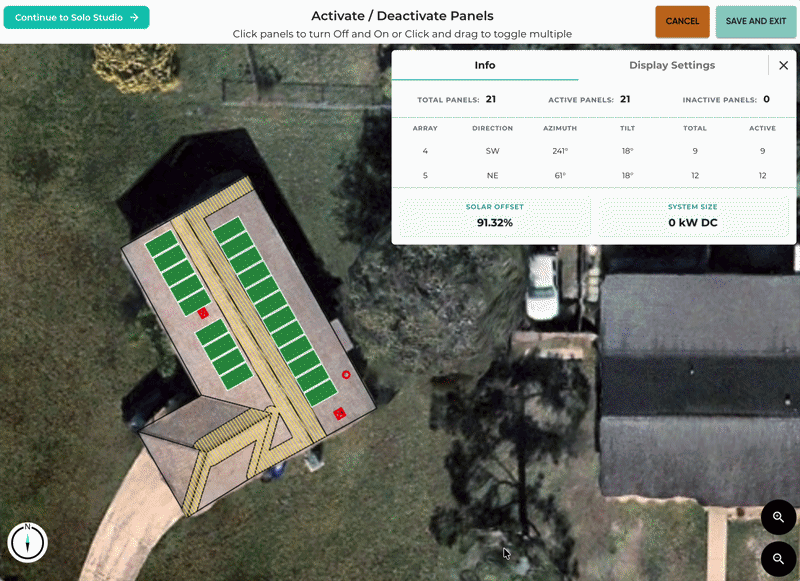Click the System Size 0 kW DC box

693,217
